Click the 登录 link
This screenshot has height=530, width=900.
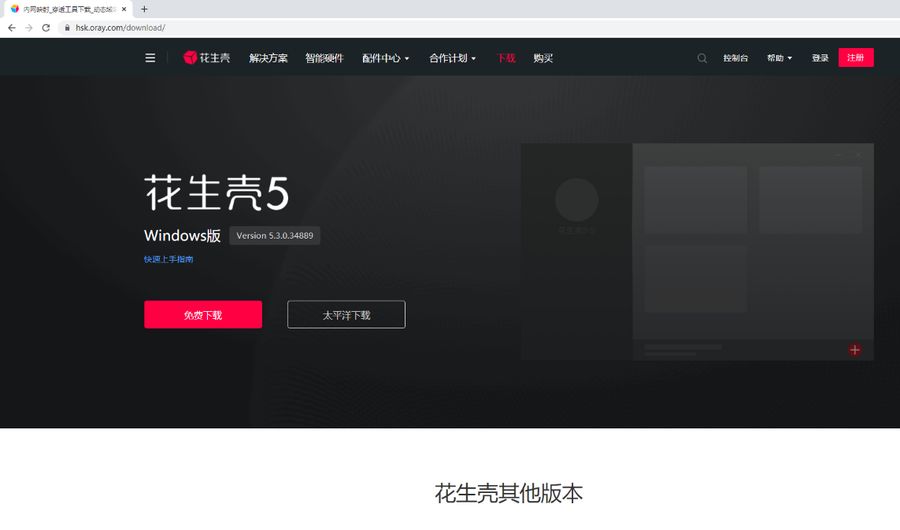coord(820,58)
